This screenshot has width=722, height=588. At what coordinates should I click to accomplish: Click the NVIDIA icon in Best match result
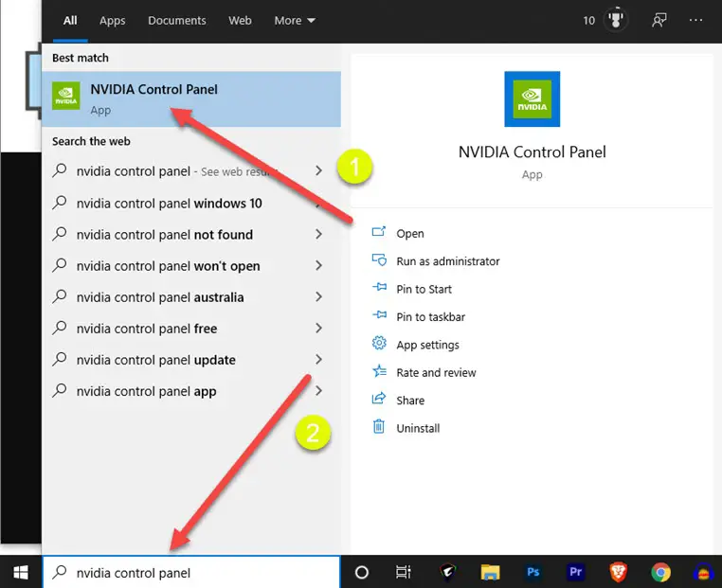(x=65, y=96)
